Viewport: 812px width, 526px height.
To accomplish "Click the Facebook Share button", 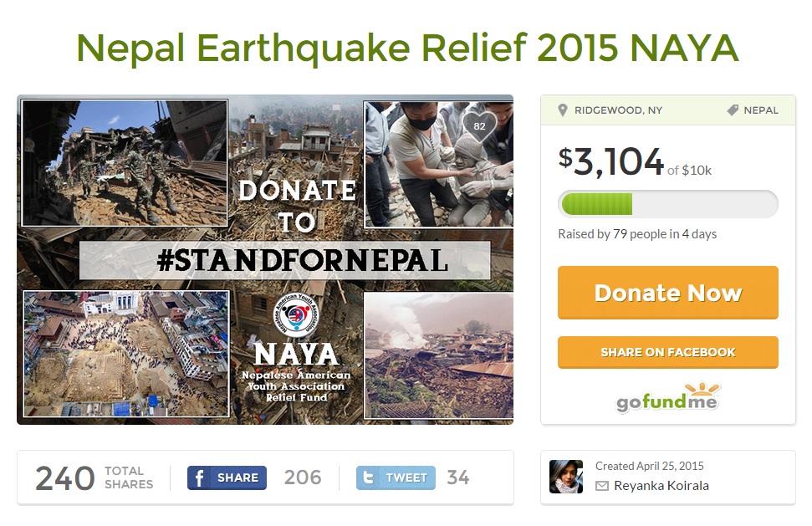I will (x=227, y=477).
